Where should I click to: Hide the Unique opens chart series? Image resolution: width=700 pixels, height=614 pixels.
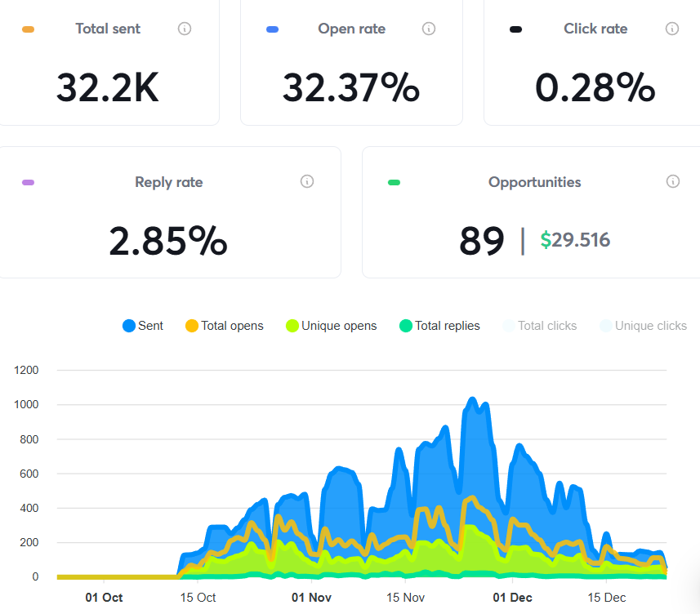(x=331, y=326)
